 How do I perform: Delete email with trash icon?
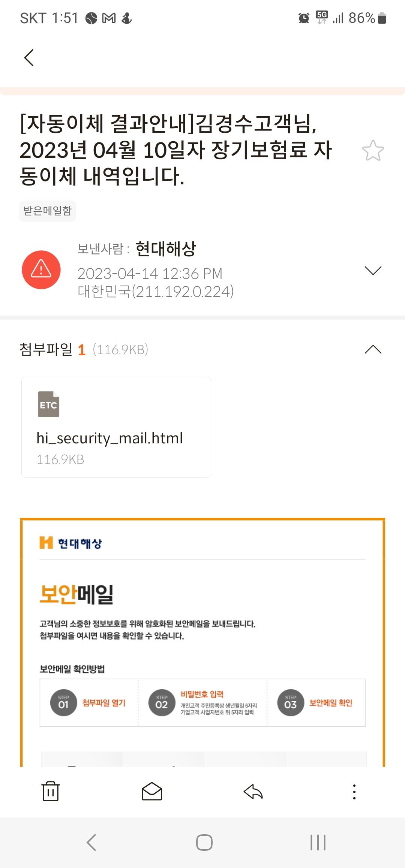[x=51, y=792]
